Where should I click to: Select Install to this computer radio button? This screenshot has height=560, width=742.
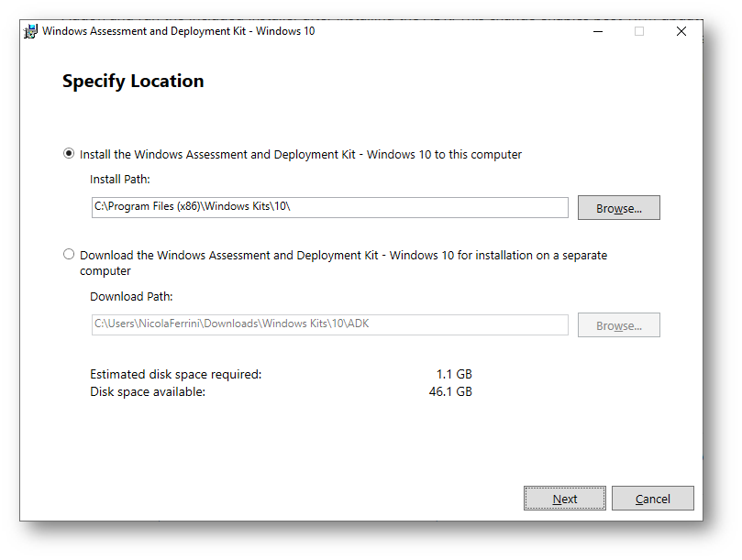(x=69, y=154)
